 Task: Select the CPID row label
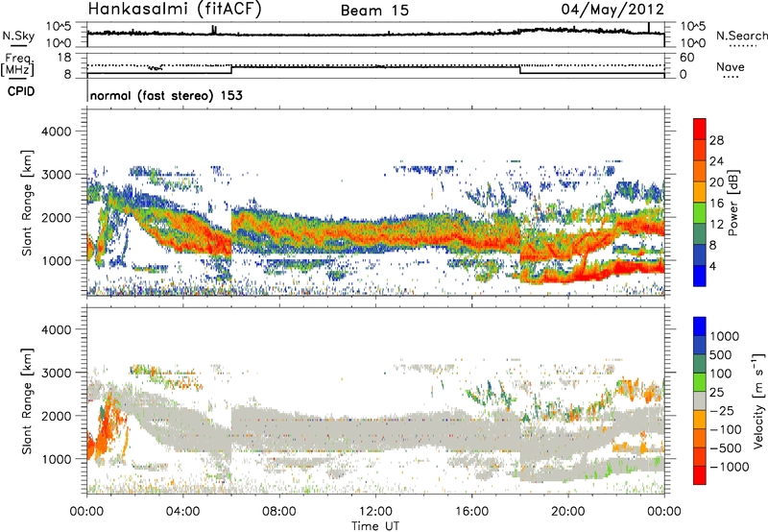click(x=21, y=91)
